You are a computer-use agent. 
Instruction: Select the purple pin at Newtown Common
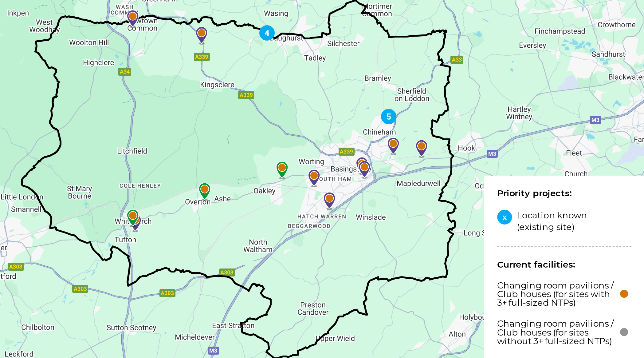[x=133, y=18]
